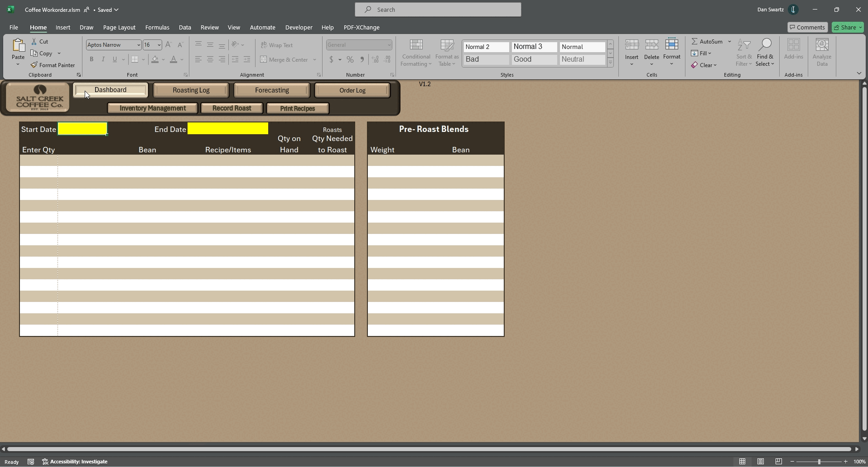Viewport: 868px width, 467px height.
Task: Click the Analyze Data icon
Action: pyautogui.click(x=822, y=45)
